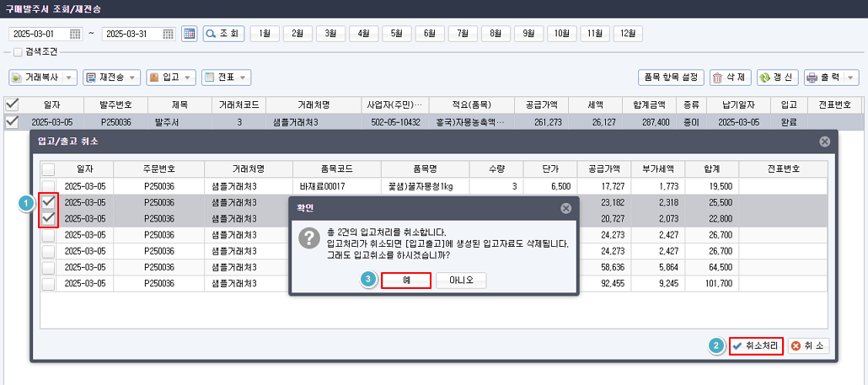
Task: Check the 바재료00017 row checkbox
Action: click(x=50, y=186)
